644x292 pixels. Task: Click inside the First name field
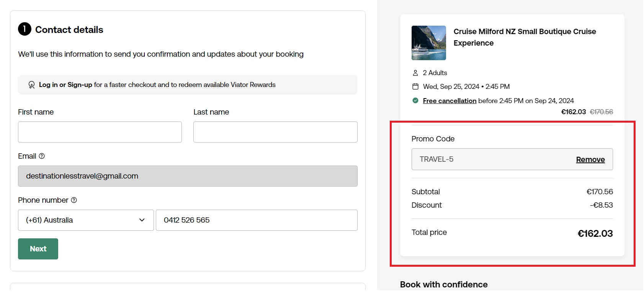[x=100, y=132]
